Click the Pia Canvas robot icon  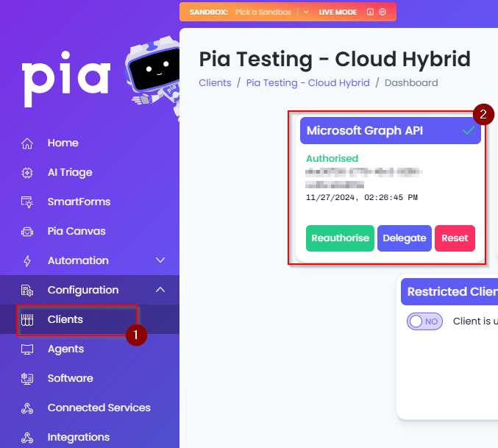pos(27,232)
